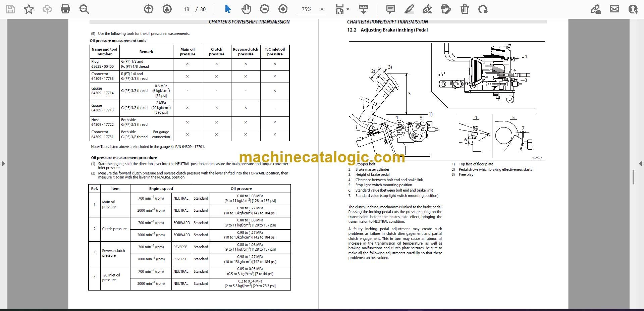Click 'Reverse clutch pressure' item in lower table

115,253
